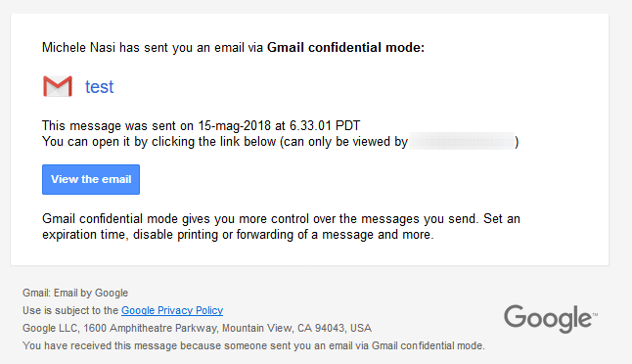This screenshot has width=632, height=364.
Task: Click the "gives you more control" description line
Action: [x=281, y=219]
